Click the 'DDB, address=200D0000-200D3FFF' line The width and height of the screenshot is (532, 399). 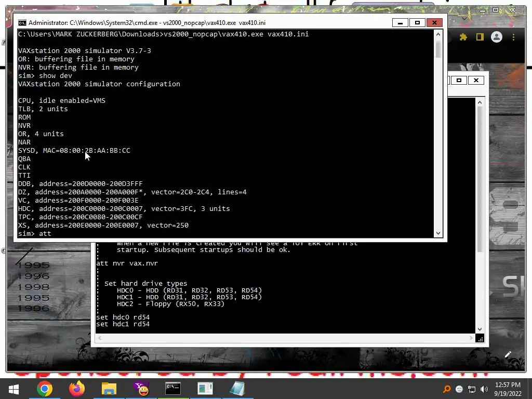coord(81,184)
